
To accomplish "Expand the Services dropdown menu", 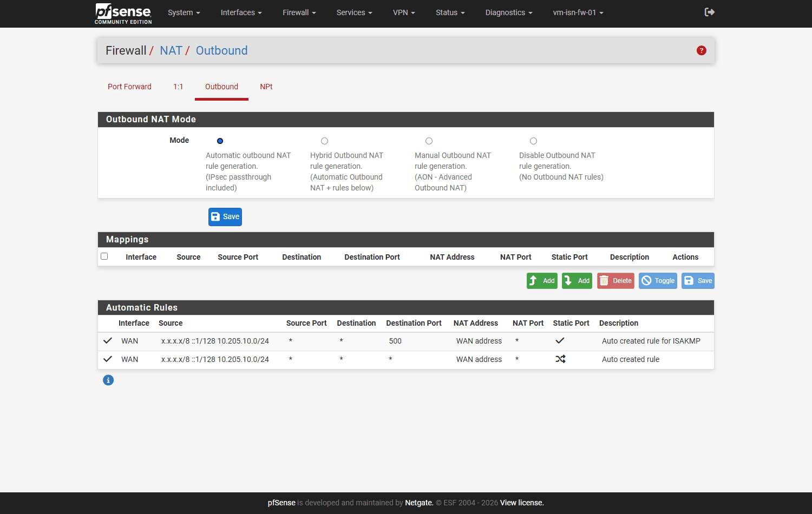I will point(355,12).
